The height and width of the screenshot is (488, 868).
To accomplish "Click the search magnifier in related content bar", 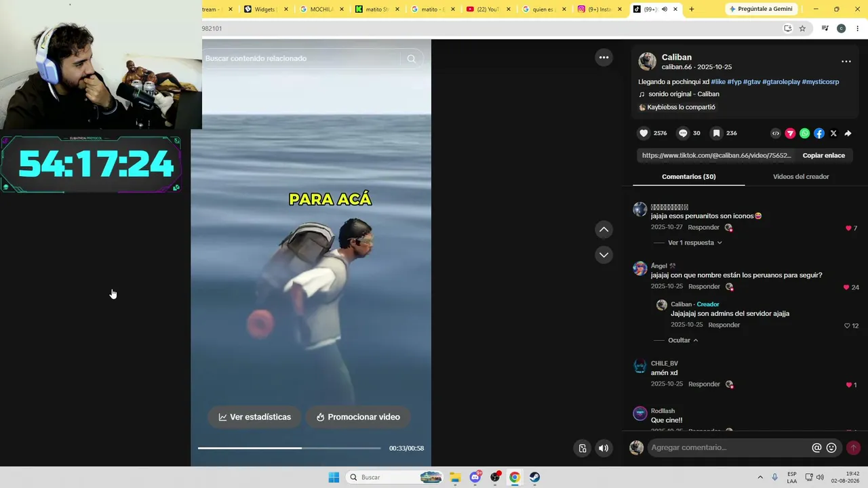I will coord(411,59).
